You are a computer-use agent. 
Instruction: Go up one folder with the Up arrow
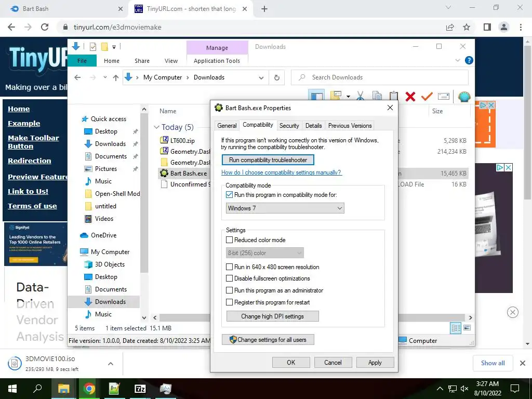click(116, 78)
